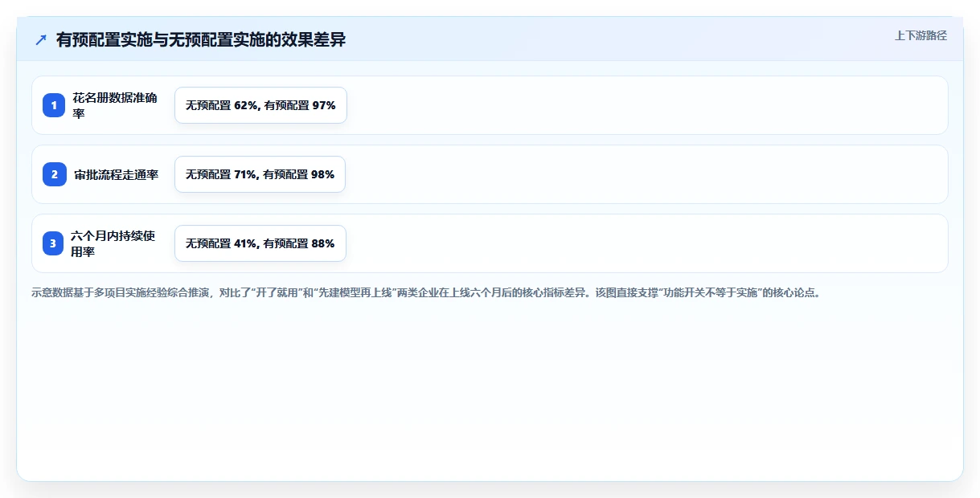Click the number 2 badge
This screenshot has width=980, height=498.
(x=54, y=174)
